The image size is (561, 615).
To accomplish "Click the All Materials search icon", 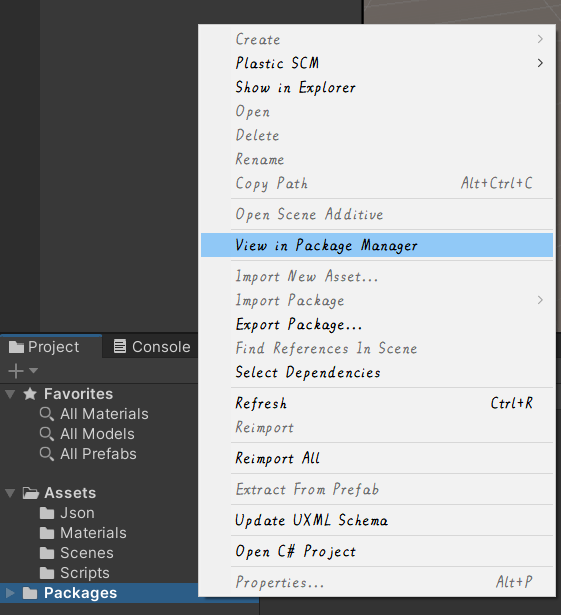I will click(x=47, y=414).
